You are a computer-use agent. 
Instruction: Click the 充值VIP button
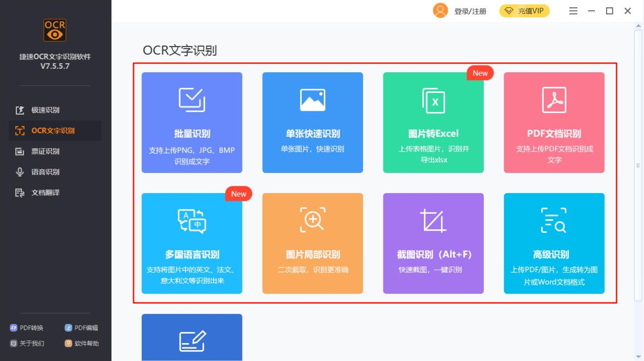pyautogui.click(x=524, y=11)
